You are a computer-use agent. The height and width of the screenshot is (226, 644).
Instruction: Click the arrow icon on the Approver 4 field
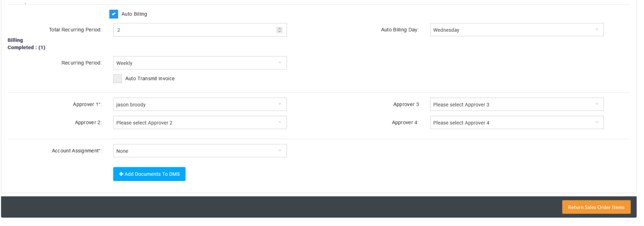(x=597, y=122)
